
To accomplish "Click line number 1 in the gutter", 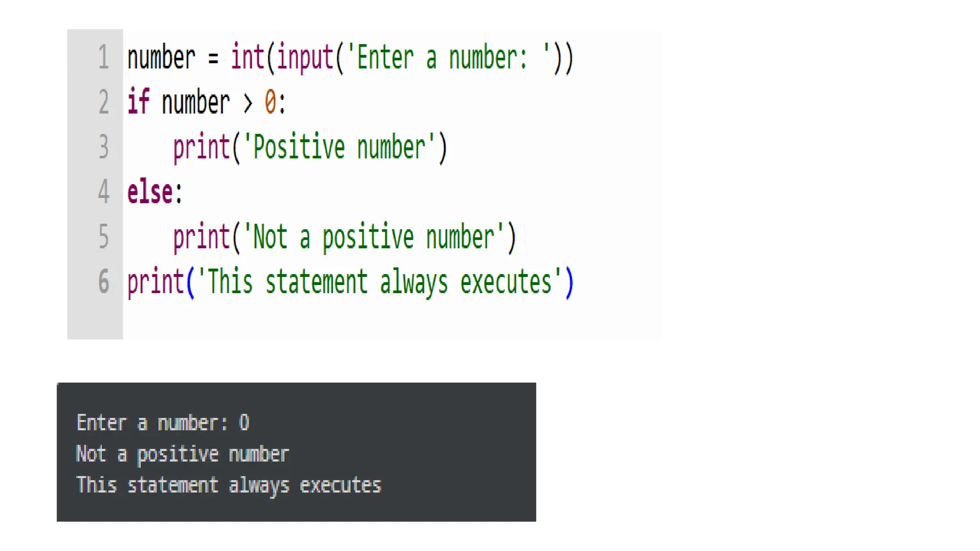I will point(104,57).
